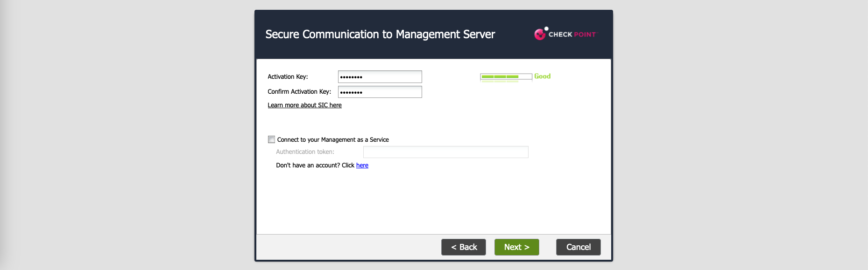
Task: Click the "Confirm Activation Key:" label
Action: tap(299, 92)
